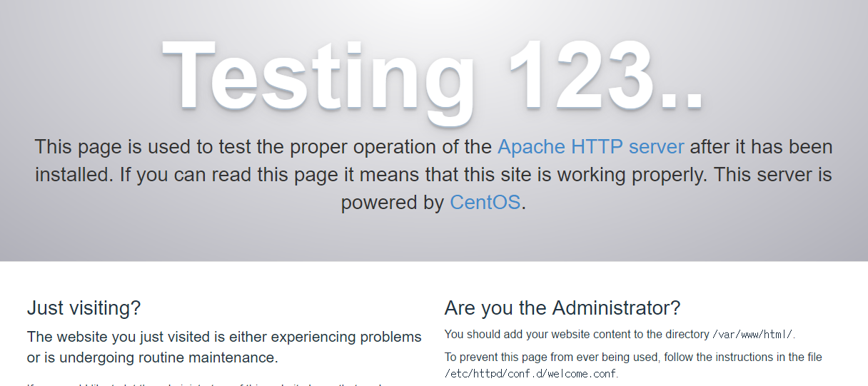Screen dimensions: 868x386
Task: Click the "123.." in the large title
Action: (607, 76)
